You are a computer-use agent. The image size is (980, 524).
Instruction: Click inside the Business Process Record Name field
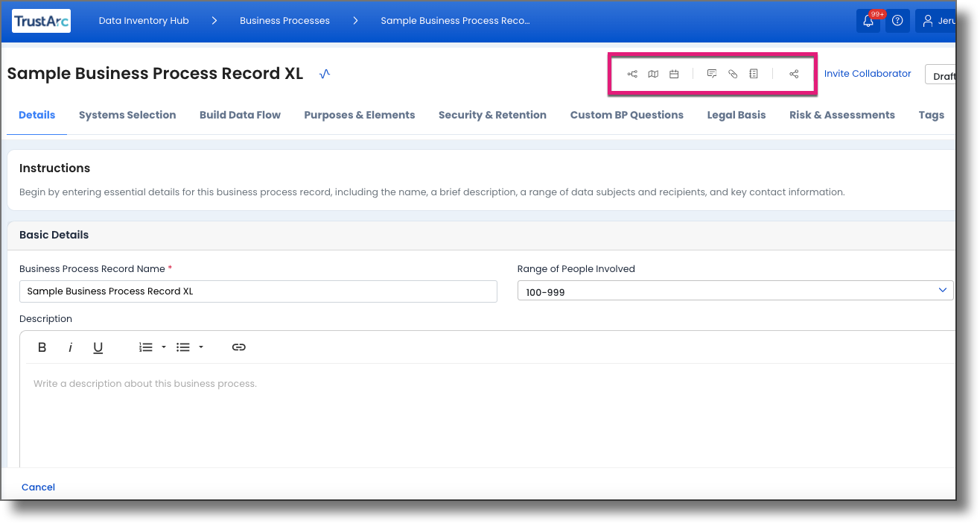tap(258, 291)
